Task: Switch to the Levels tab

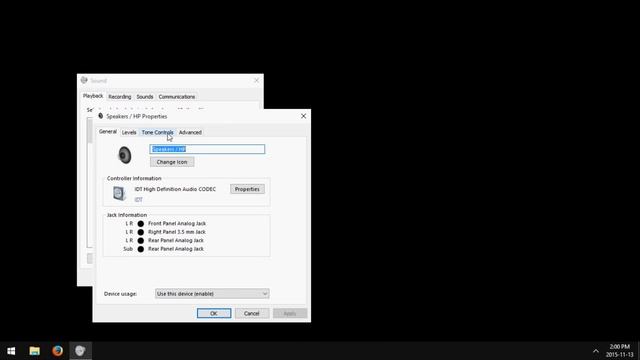Action: (129, 132)
